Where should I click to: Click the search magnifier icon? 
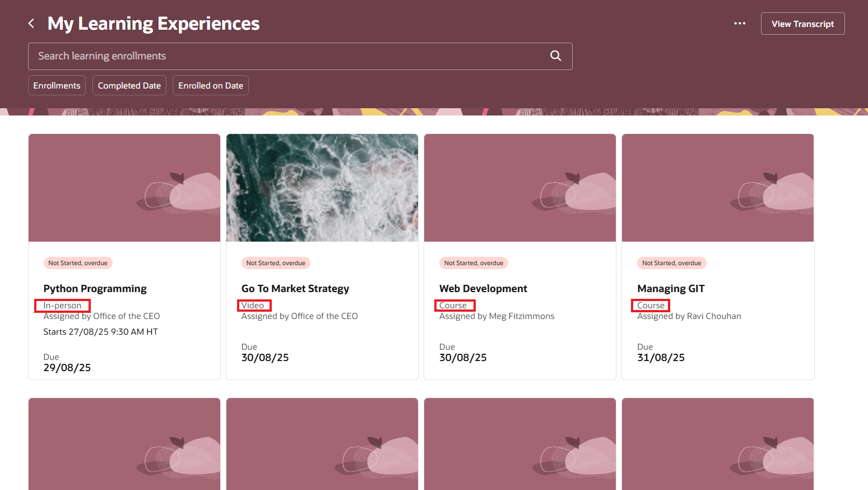pyautogui.click(x=555, y=56)
